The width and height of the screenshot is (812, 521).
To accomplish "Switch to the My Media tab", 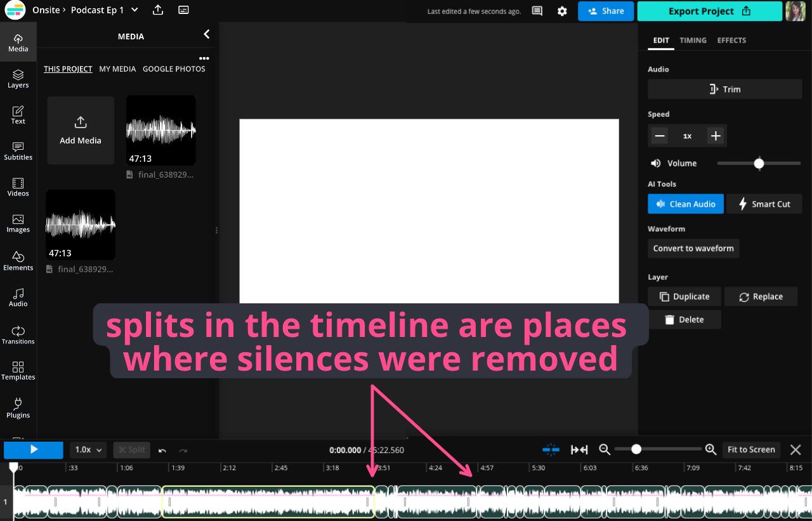I will pos(117,69).
